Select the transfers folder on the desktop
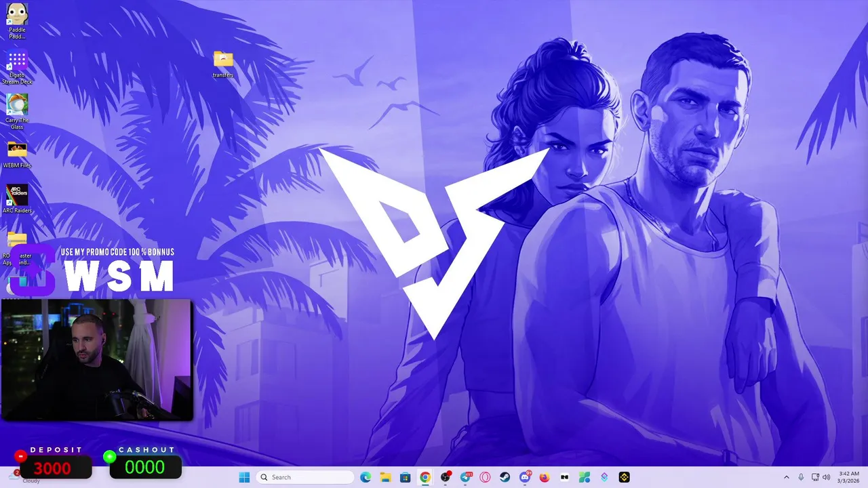Screen dimensions: 868x488 coord(223,64)
